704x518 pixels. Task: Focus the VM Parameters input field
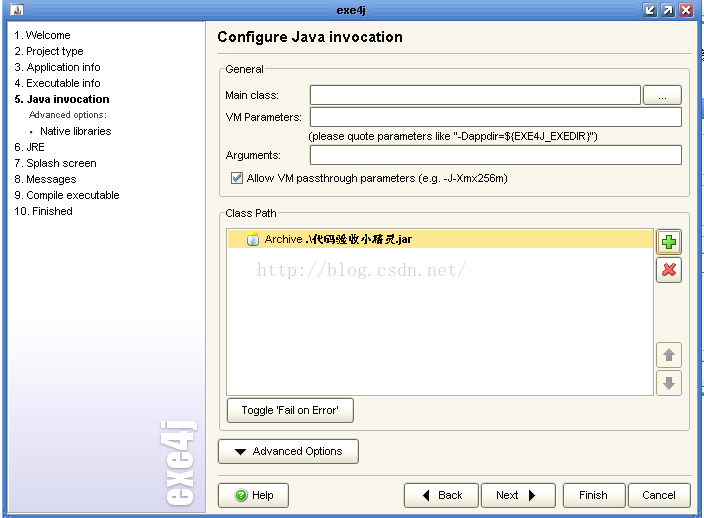496,117
